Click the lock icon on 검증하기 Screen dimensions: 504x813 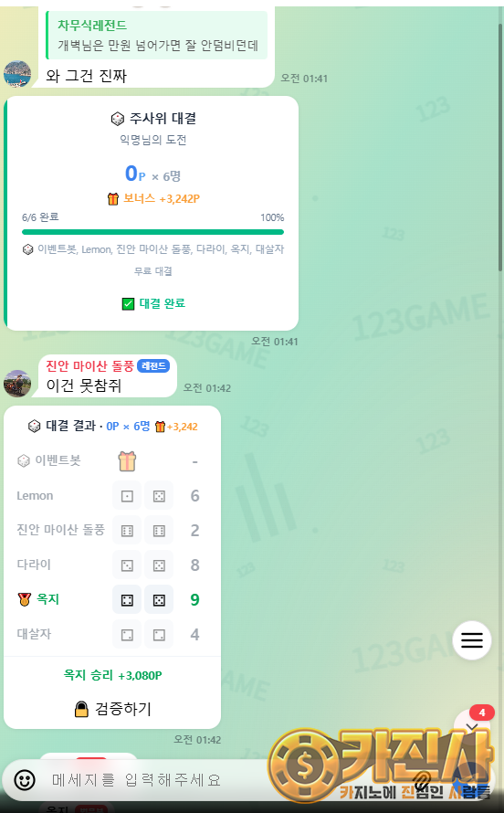[x=81, y=709]
